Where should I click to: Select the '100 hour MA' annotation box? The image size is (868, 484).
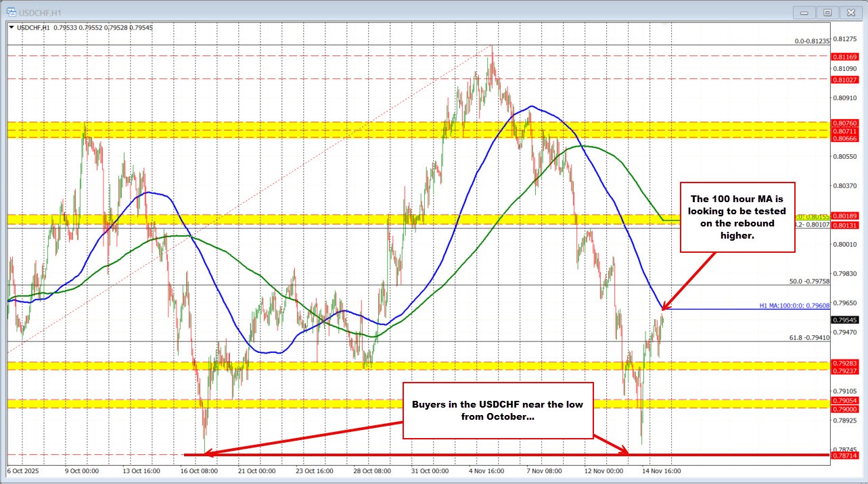[737, 216]
